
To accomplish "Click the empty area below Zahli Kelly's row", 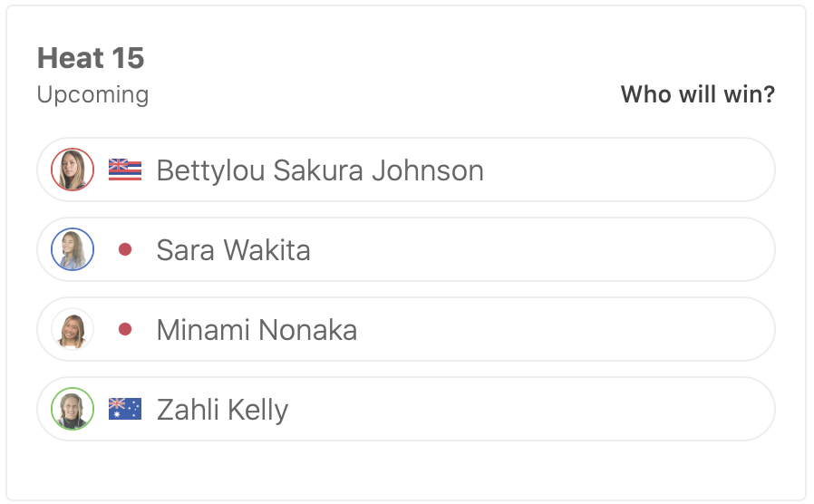I will [406, 468].
